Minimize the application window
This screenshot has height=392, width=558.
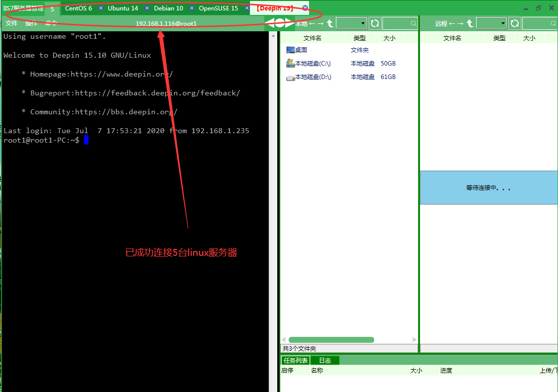coord(526,8)
